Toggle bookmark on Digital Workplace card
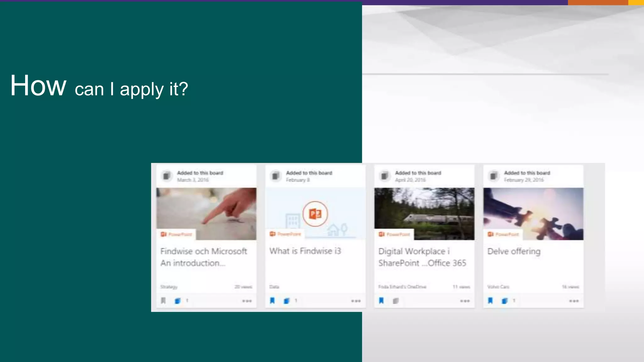Screen dimensions: 644x362 [381, 301]
